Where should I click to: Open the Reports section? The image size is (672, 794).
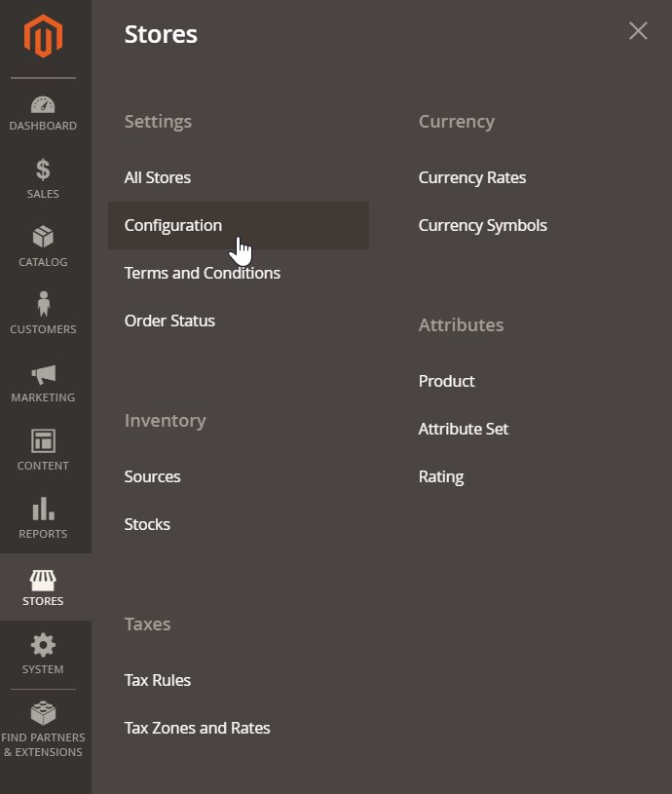[x=43, y=517]
